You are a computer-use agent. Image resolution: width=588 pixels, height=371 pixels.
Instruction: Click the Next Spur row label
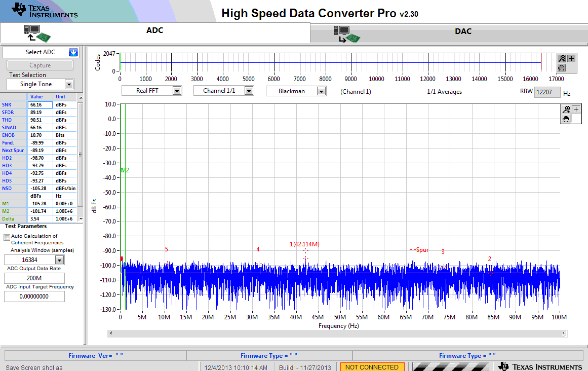[x=13, y=151]
